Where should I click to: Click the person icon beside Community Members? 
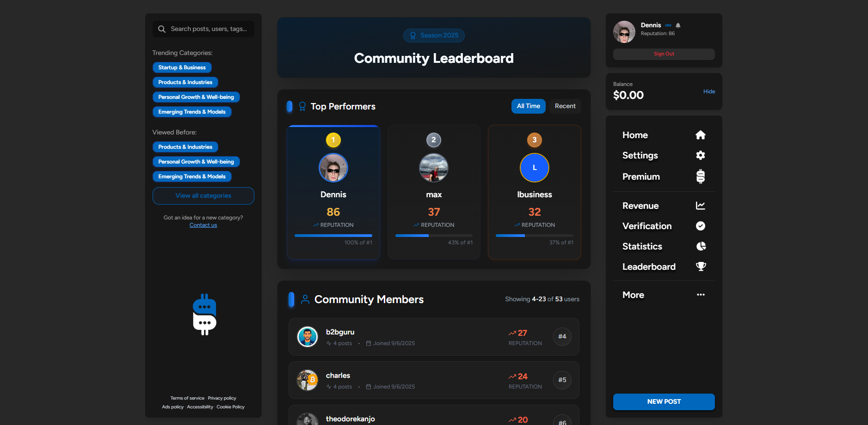pyautogui.click(x=305, y=299)
